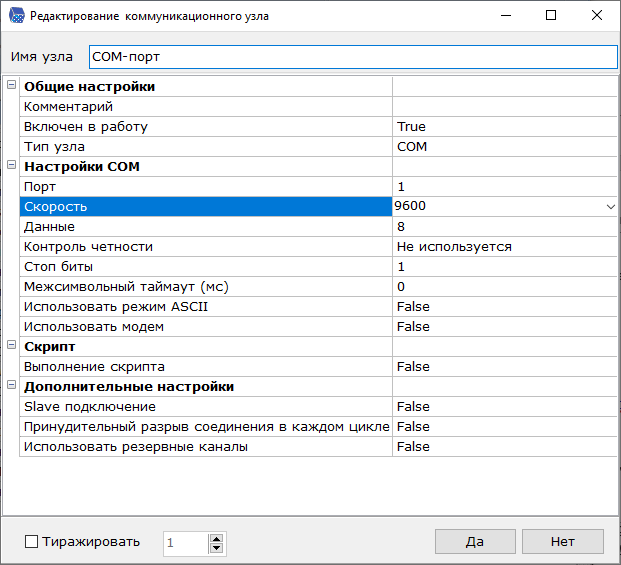Screen dimensions: 621x565
Task: Collapse the Общие настройки section
Action: point(12,86)
